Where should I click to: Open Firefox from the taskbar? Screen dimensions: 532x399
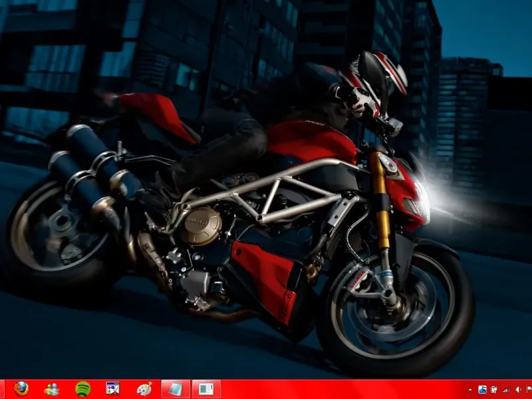tap(22, 389)
